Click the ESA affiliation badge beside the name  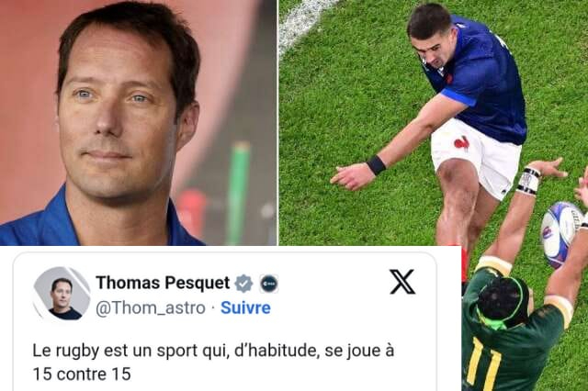269,284
